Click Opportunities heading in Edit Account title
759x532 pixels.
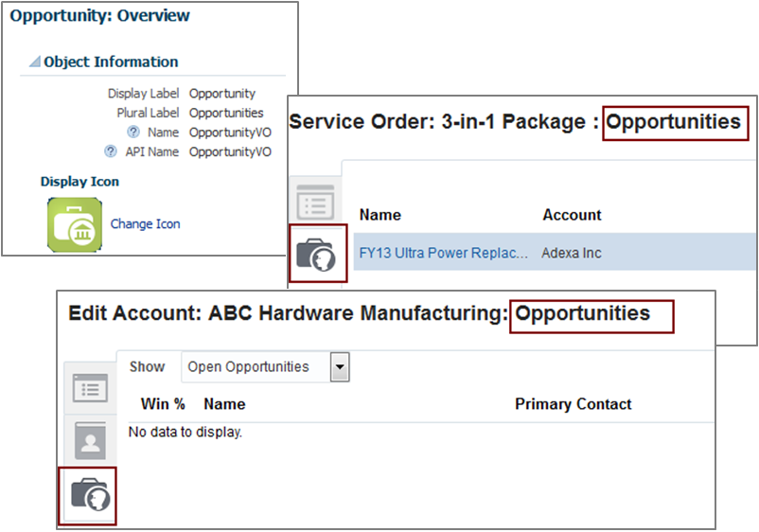click(x=583, y=313)
